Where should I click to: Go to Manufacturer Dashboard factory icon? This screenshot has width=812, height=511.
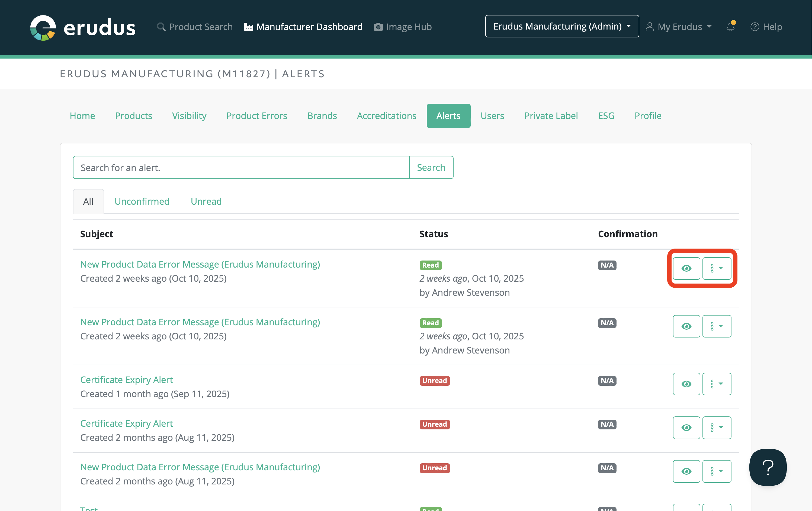[x=249, y=27]
